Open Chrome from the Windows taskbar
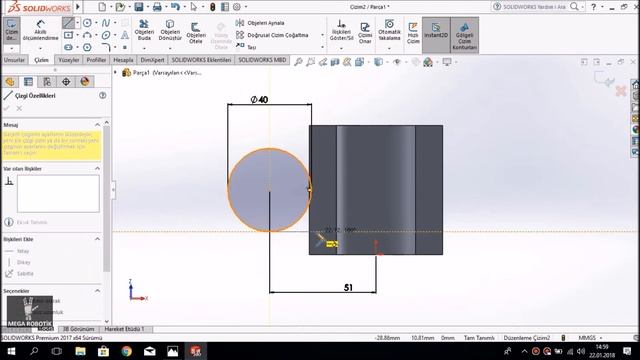Screen dimensions: 640x360 pyautogui.click(x=127, y=351)
